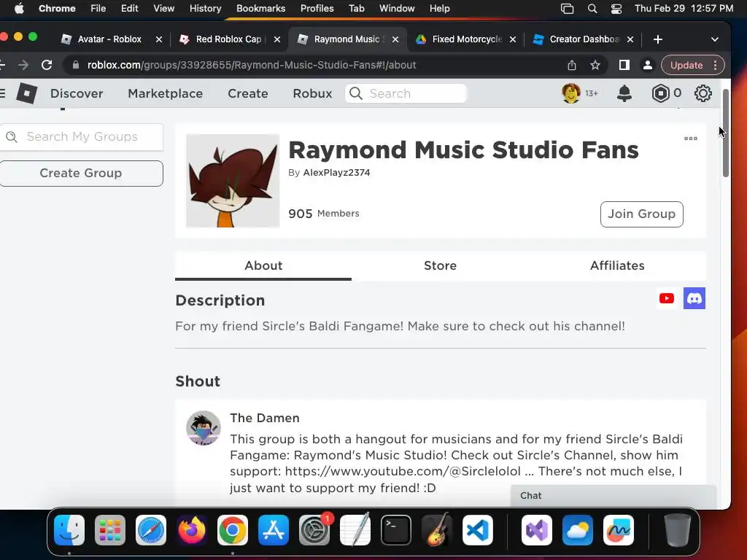The width and height of the screenshot is (747, 560).
Task: Open the user avatar profile icon
Action: click(570, 93)
